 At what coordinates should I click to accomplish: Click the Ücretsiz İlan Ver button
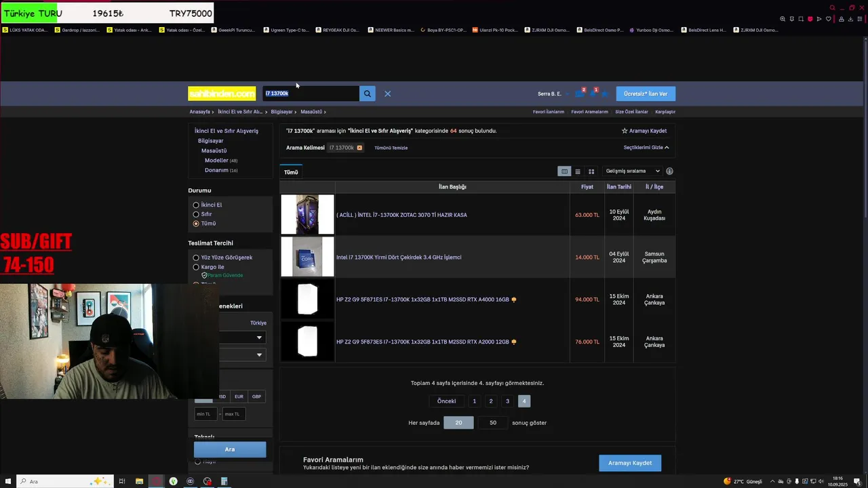click(x=646, y=94)
